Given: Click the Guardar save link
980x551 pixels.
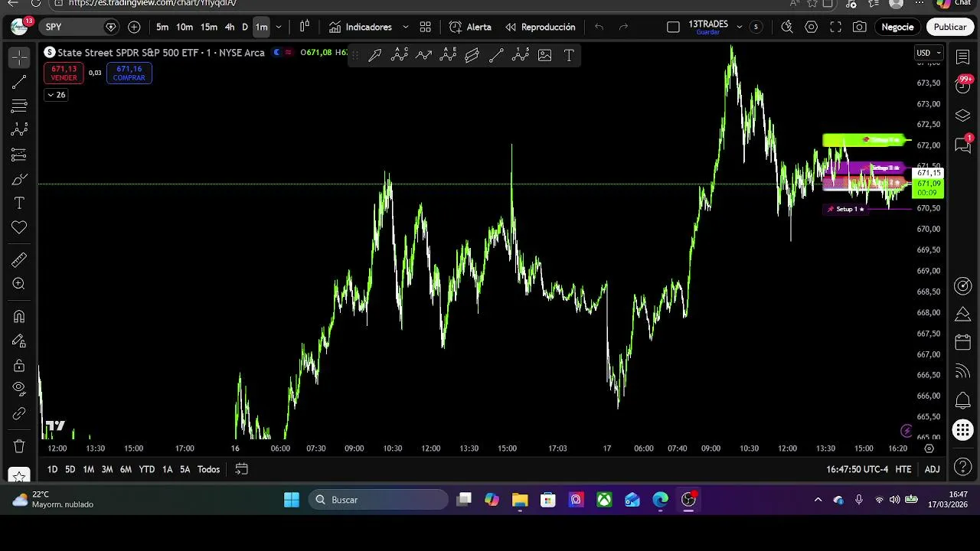Looking at the screenshot, I should coord(708,32).
